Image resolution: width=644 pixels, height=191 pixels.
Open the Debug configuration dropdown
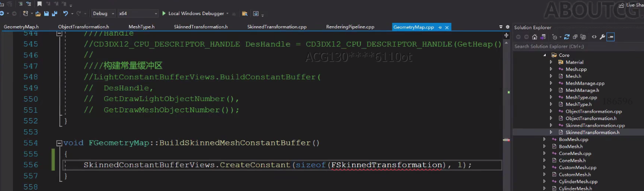[x=103, y=14]
